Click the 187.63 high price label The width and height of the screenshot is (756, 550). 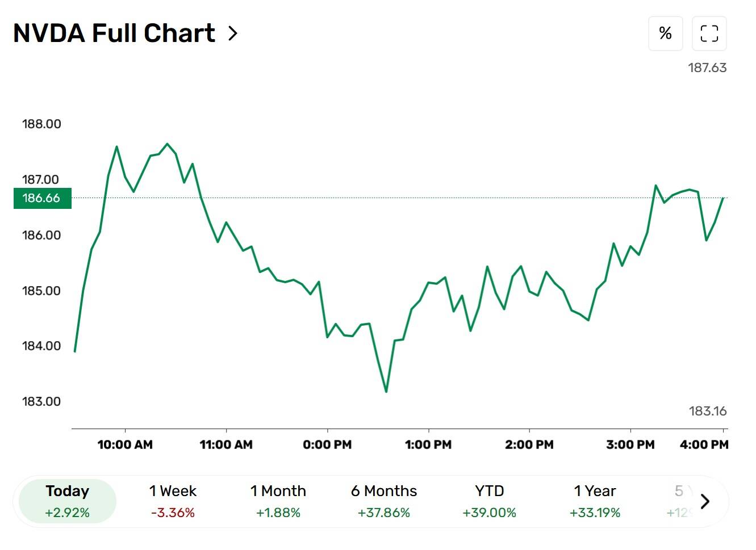(707, 68)
